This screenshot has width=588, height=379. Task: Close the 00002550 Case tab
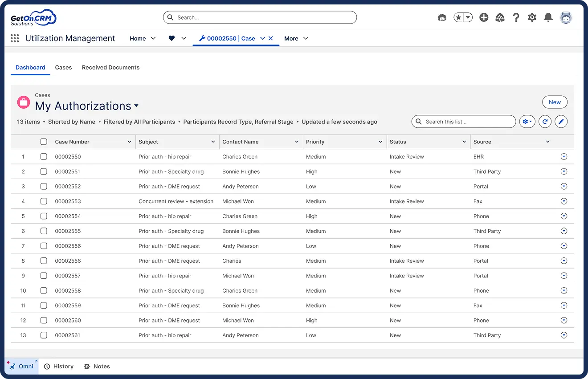(271, 39)
